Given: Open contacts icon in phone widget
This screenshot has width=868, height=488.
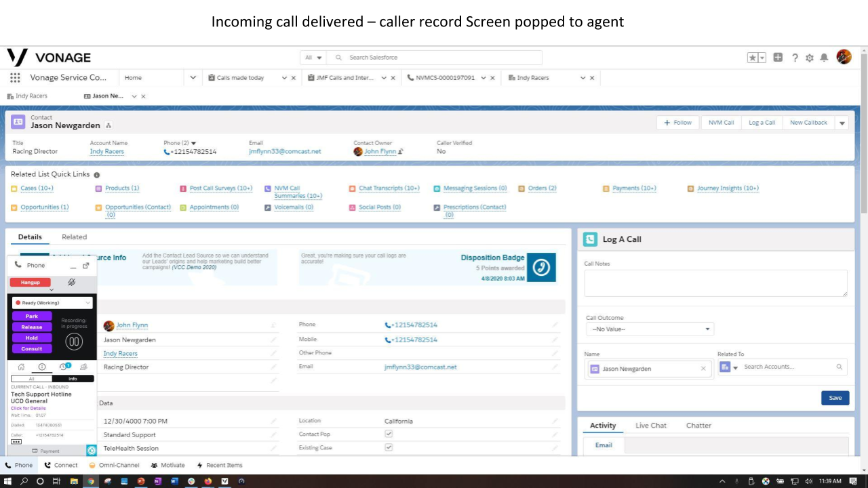Looking at the screenshot, I should pyautogui.click(x=84, y=367).
